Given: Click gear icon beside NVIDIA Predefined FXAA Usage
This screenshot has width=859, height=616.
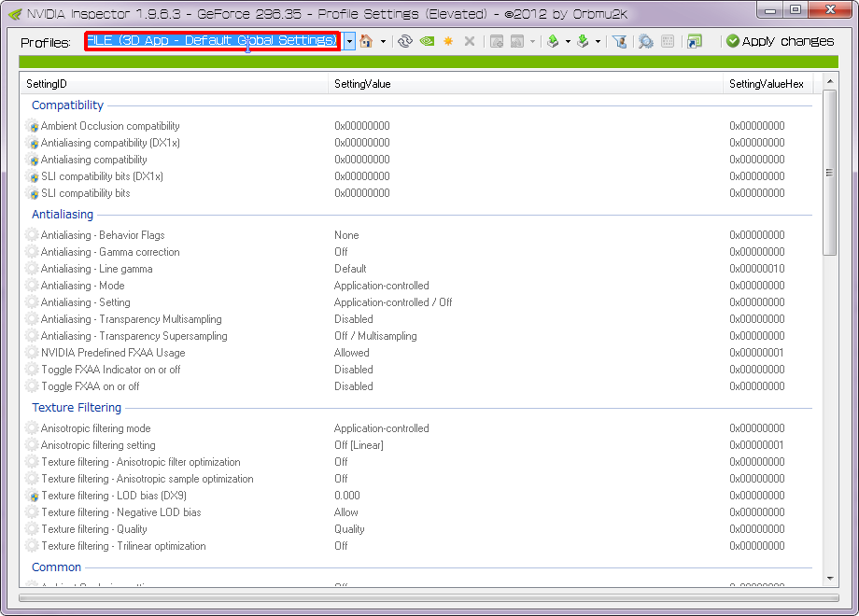Looking at the screenshot, I should 33,353.
